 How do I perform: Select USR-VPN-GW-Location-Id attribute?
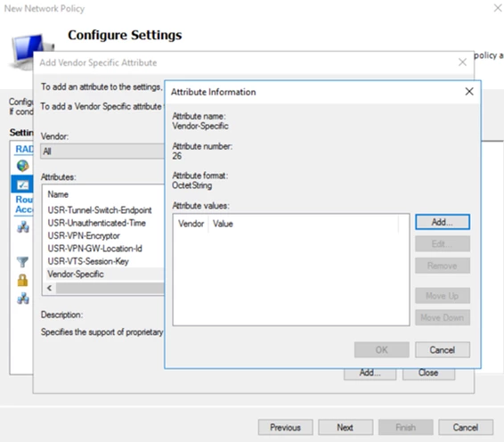94,249
